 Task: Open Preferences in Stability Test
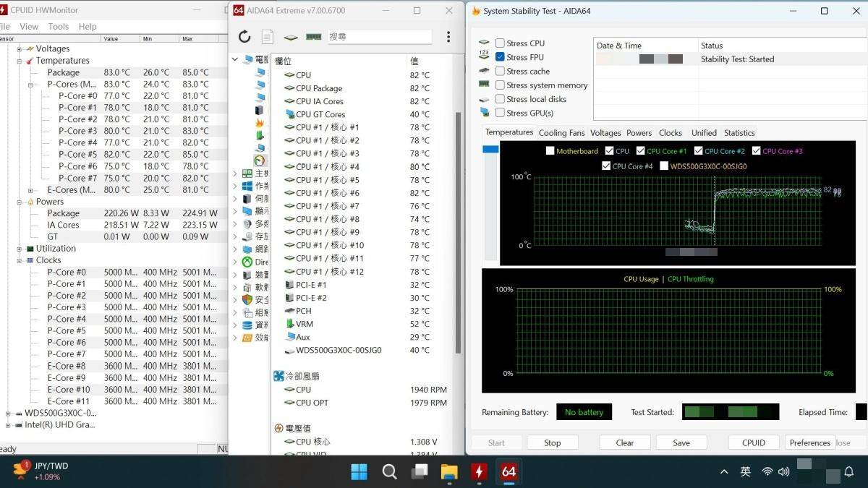[x=809, y=442]
